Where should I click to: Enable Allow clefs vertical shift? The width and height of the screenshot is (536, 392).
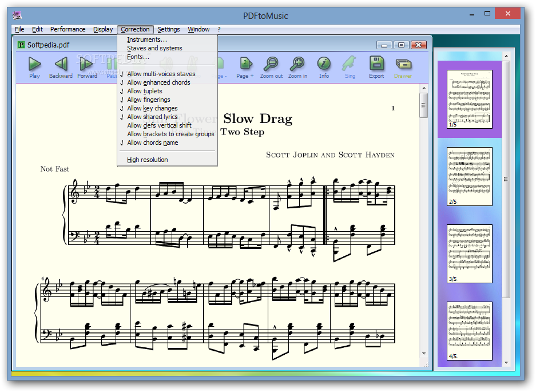tap(167, 125)
